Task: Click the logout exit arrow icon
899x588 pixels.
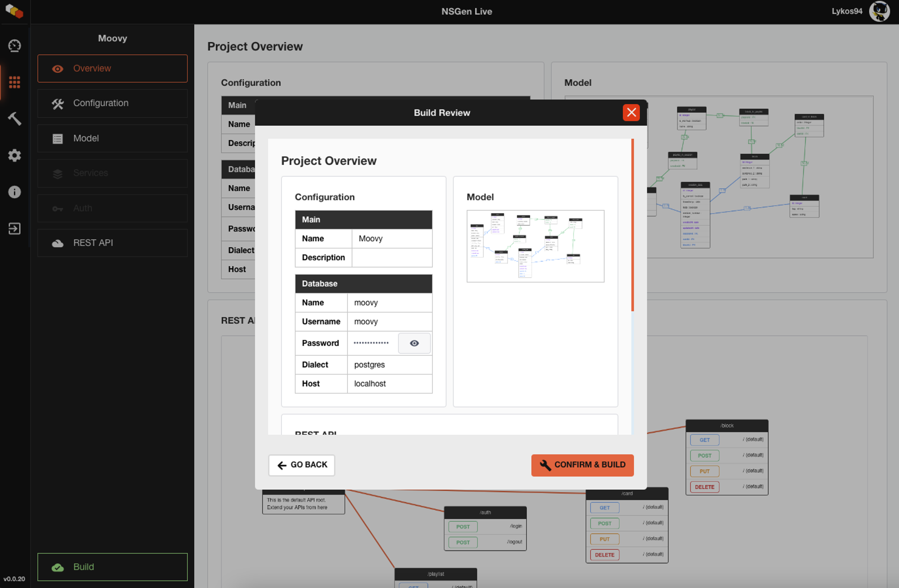Action: [14, 229]
